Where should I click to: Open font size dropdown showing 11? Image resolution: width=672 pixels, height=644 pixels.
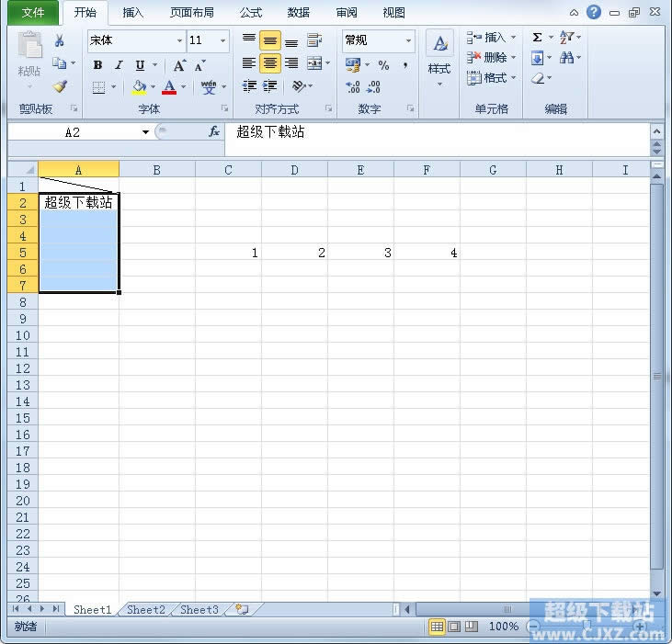[x=222, y=40]
